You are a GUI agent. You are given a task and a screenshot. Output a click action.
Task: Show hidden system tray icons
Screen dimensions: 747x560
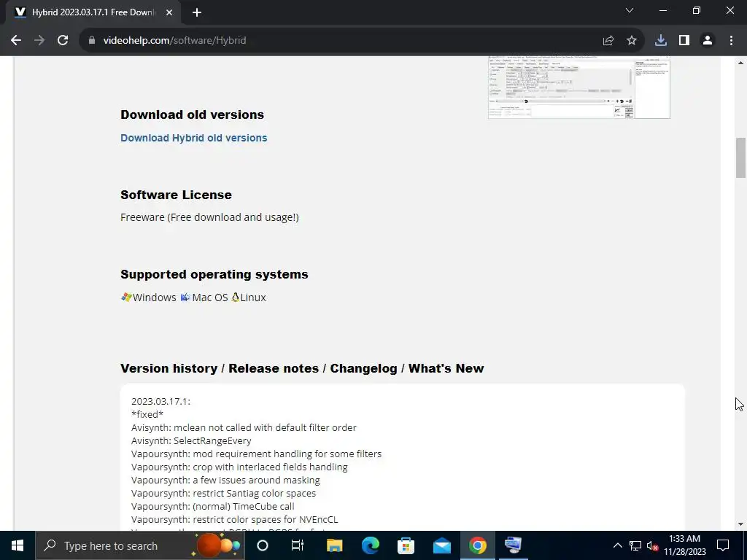pyautogui.click(x=617, y=545)
